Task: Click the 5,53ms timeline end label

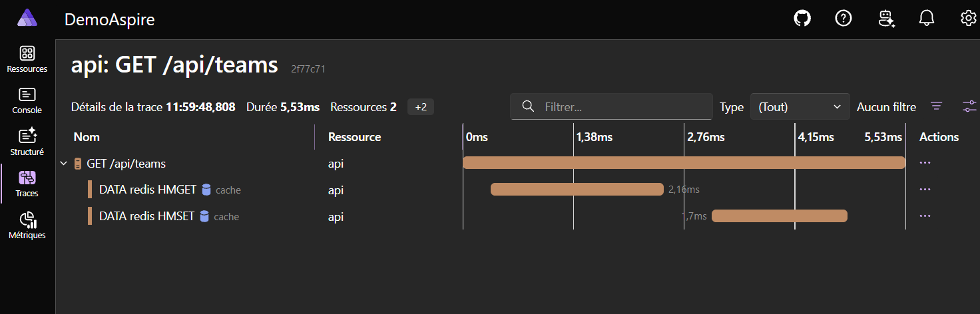Action: pyautogui.click(x=883, y=137)
